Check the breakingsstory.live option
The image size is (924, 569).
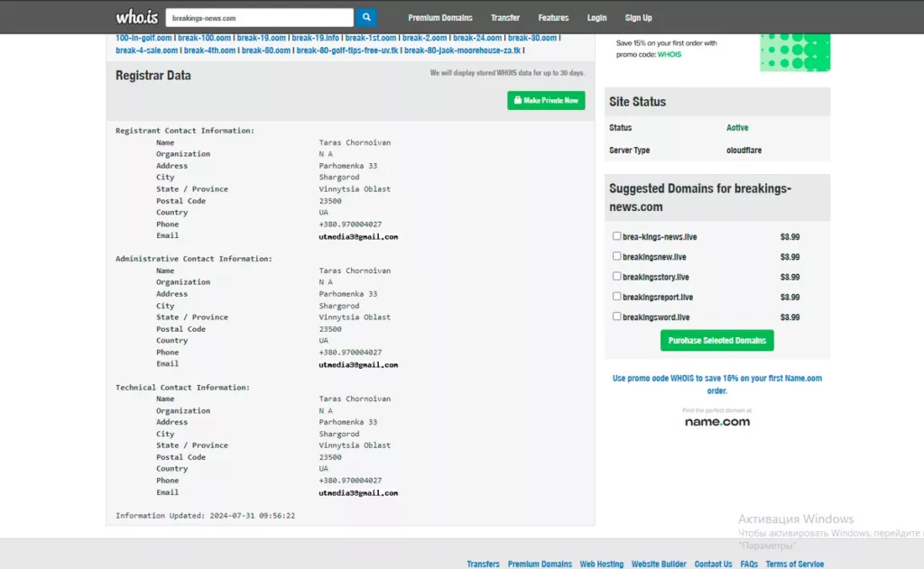click(x=617, y=277)
